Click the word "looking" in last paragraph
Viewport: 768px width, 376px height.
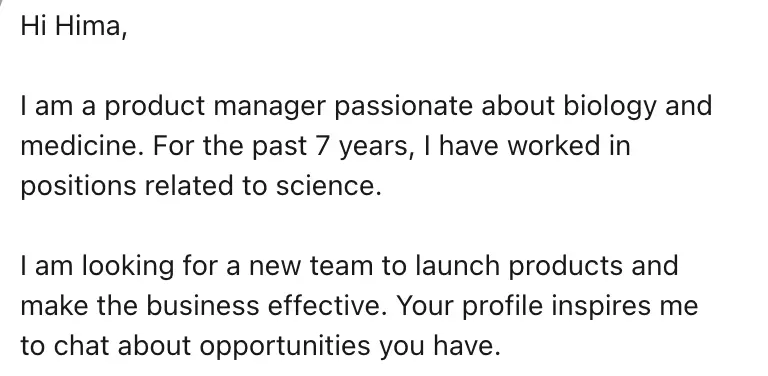point(127,267)
